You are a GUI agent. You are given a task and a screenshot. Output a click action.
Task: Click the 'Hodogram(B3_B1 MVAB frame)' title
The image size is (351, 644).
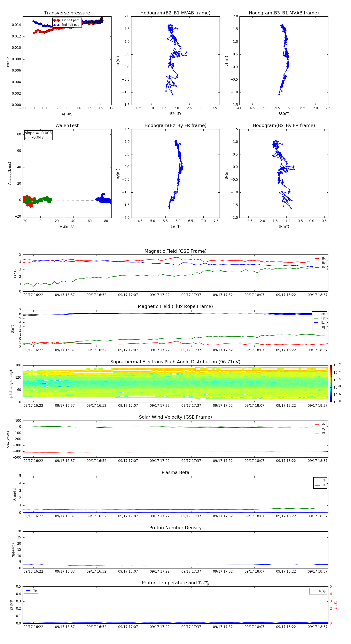pos(284,13)
